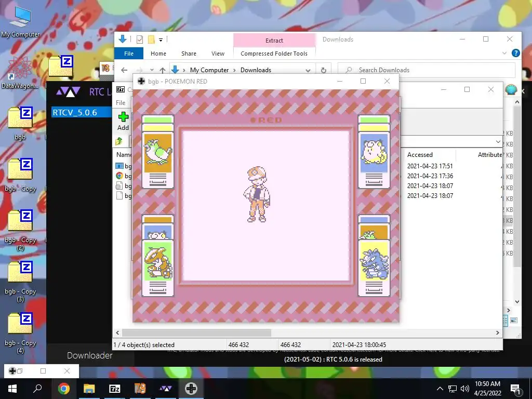Screen dimensions: 532x399
Task: Click the Windows Start button
Action: [x=12, y=389]
